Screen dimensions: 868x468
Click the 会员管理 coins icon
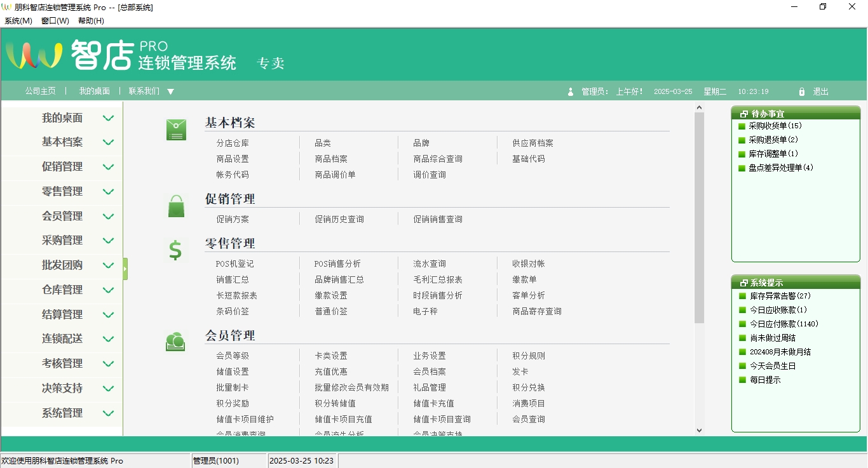coord(175,342)
